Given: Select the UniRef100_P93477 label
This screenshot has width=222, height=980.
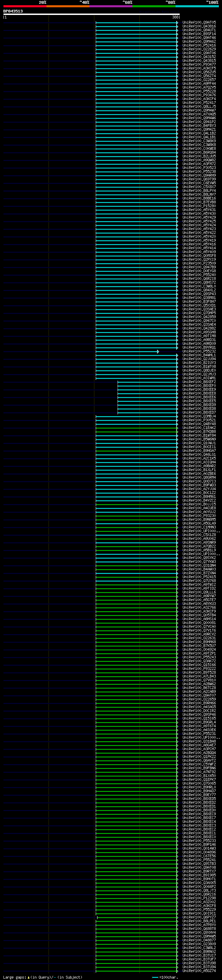Looking at the screenshot, I should tap(199, 64).
